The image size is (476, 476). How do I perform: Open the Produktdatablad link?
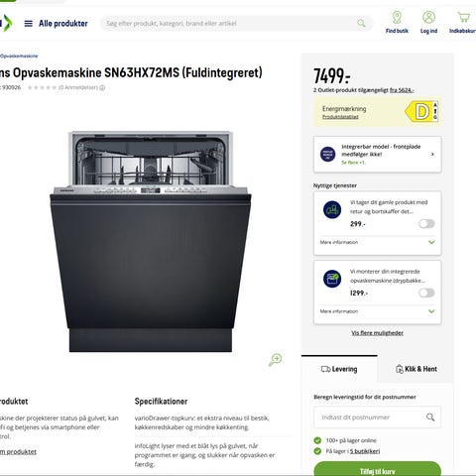coord(340,117)
